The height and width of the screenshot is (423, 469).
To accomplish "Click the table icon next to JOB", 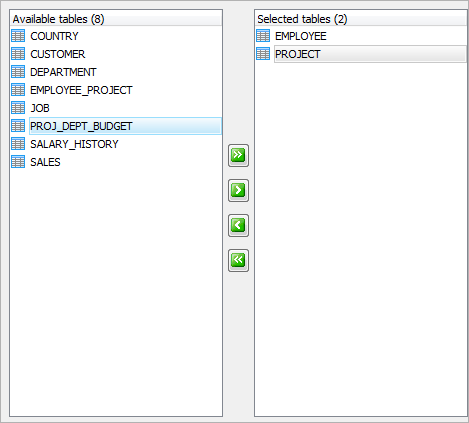I will pos(18,108).
